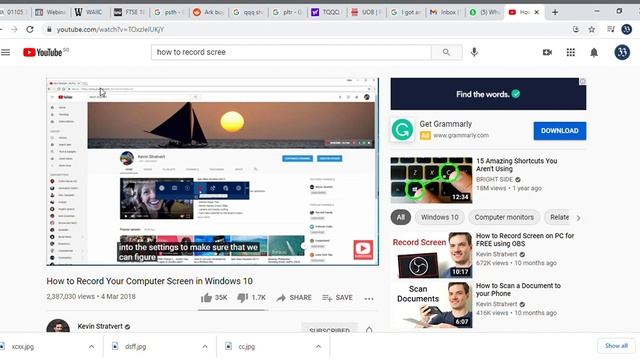Expand options for xcxx.jpg download
Screen dimensions: 640x360
pyautogui.click(x=91, y=347)
